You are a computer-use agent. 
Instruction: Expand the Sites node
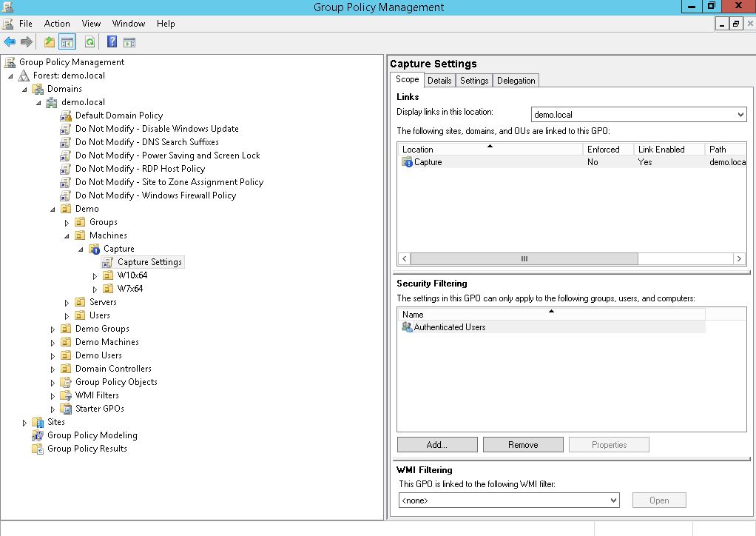[24, 423]
